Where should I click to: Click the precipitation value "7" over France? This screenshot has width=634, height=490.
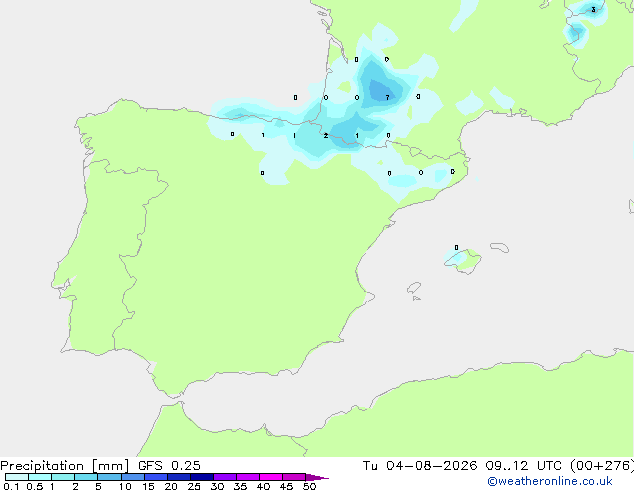tap(387, 97)
